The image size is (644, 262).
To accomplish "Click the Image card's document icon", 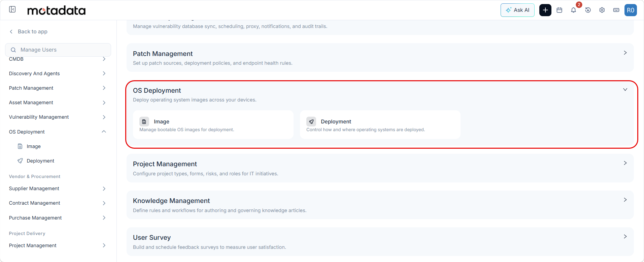I will pos(144,121).
